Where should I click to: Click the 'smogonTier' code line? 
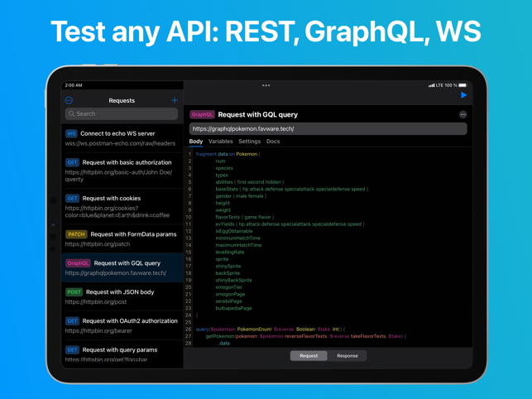point(229,287)
